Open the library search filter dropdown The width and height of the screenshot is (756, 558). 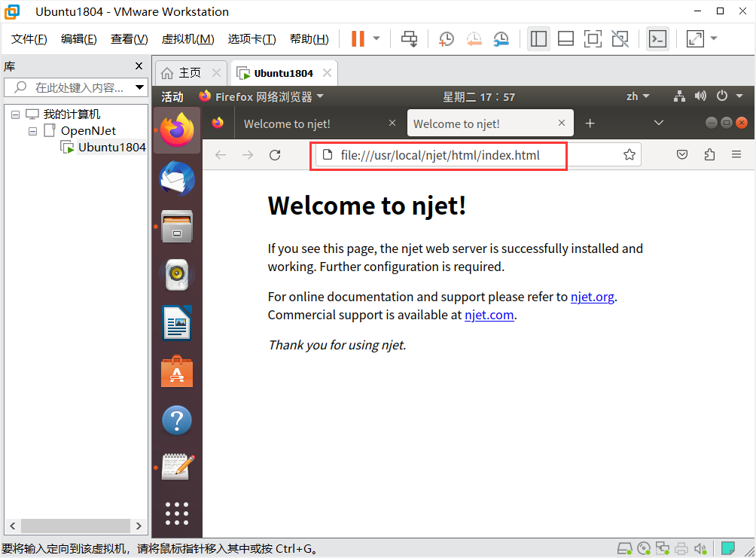coord(140,87)
